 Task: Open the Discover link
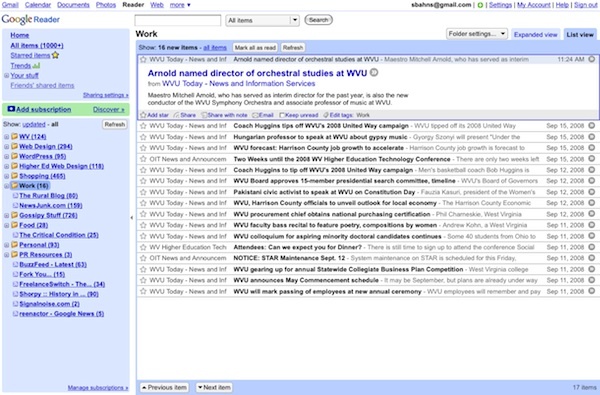pyautogui.click(x=109, y=109)
